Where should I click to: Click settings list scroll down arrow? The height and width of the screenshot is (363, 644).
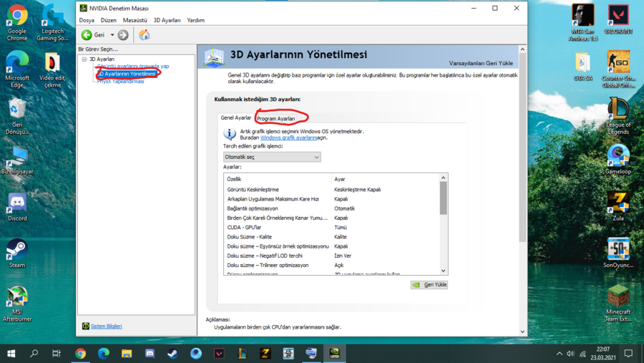tap(443, 271)
